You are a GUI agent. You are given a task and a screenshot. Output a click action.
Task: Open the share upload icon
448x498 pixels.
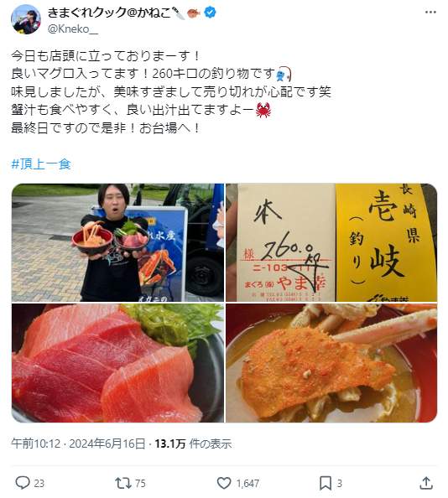(426, 483)
